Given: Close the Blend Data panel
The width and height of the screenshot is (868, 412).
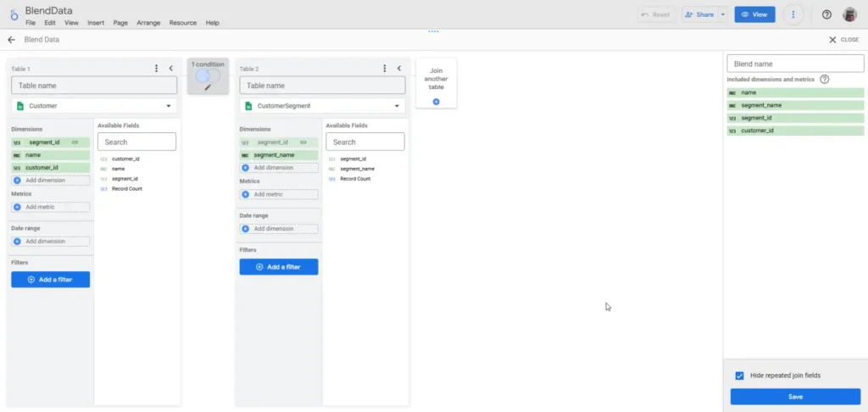Looking at the screenshot, I should (843, 40).
